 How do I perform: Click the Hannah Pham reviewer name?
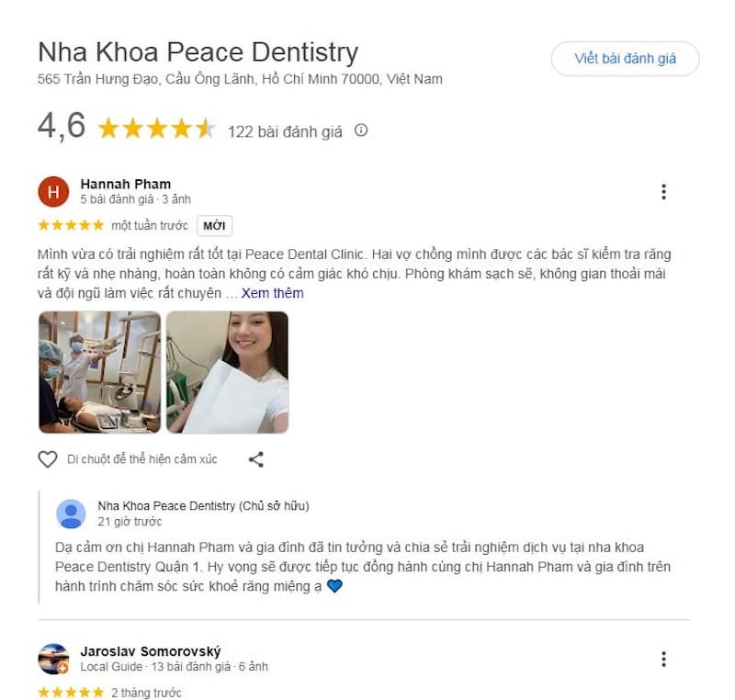point(126,184)
